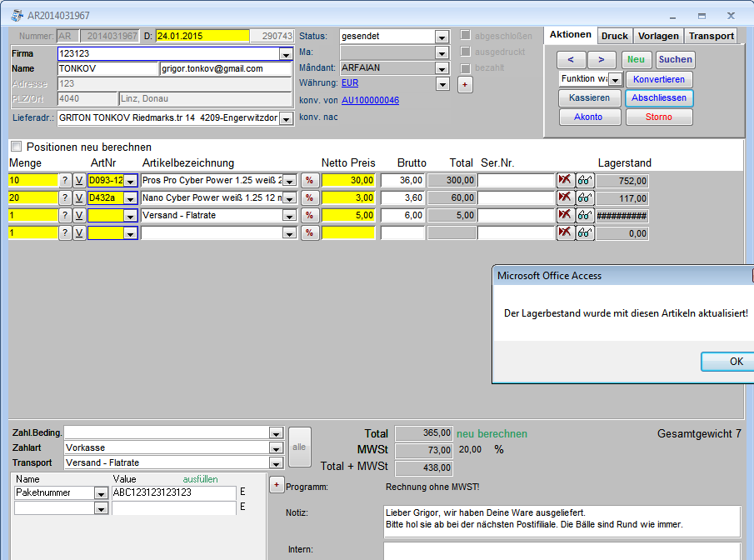754x560 pixels.
Task: Enable Positionen neu berechnen checkbox
Action: click(17, 147)
